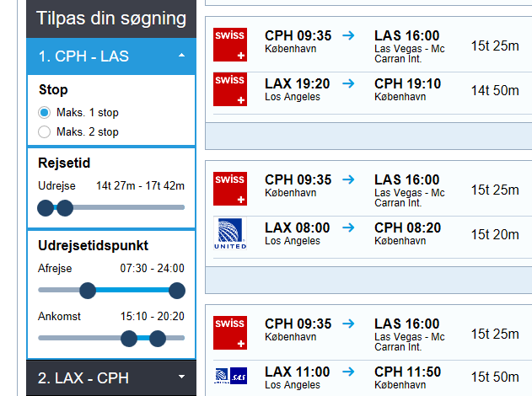Click Swiss logo in third flight result
Image resolution: width=532 pixels, height=396 pixels.
pyautogui.click(x=230, y=333)
